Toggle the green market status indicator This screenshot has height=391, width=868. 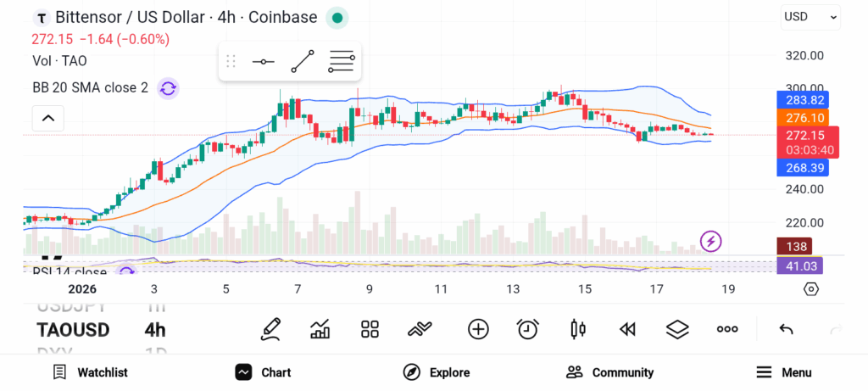tap(337, 18)
